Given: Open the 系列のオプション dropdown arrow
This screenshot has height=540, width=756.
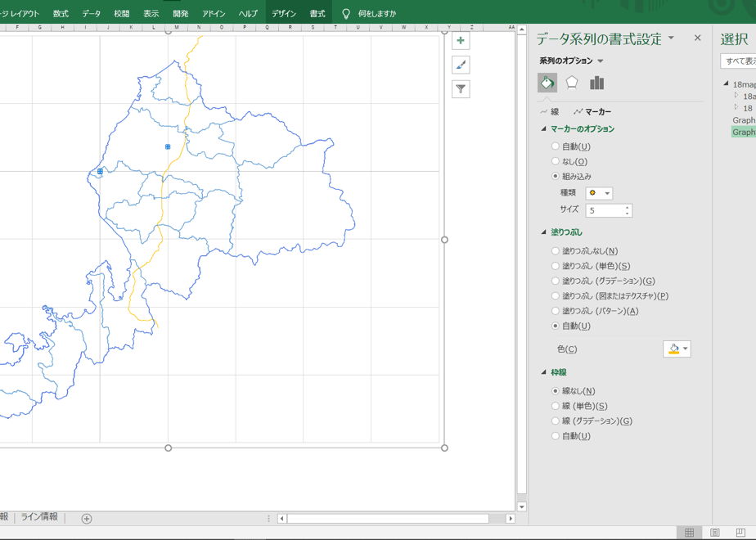Looking at the screenshot, I should pyautogui.click(x=601, y=61).
